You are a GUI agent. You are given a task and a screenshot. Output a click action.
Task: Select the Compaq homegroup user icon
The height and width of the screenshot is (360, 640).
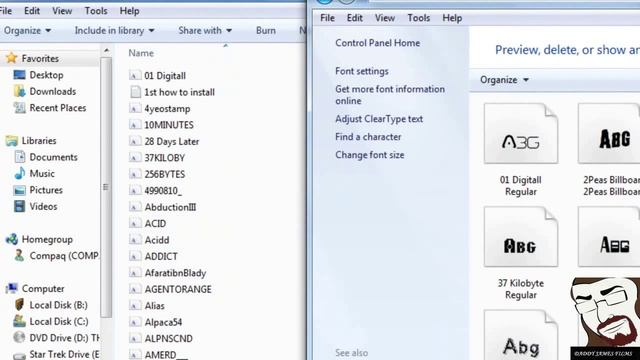click(x=19, y=256)
